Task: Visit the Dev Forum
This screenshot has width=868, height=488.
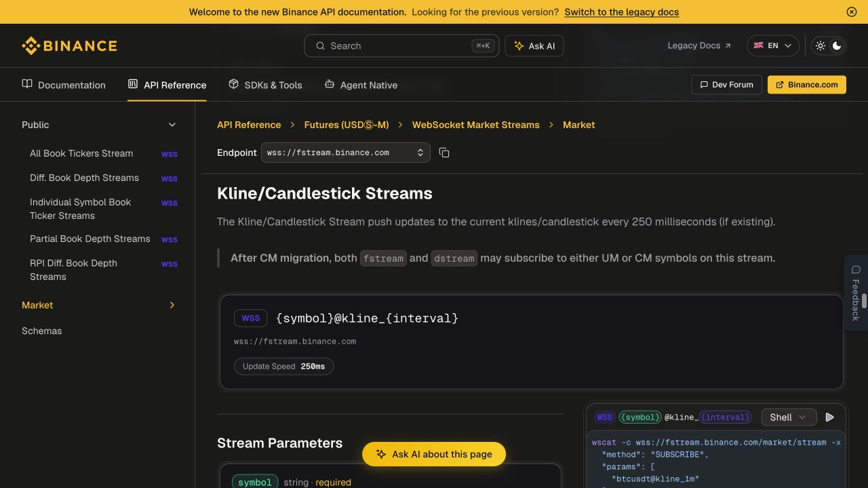Action: click(726, 85)
